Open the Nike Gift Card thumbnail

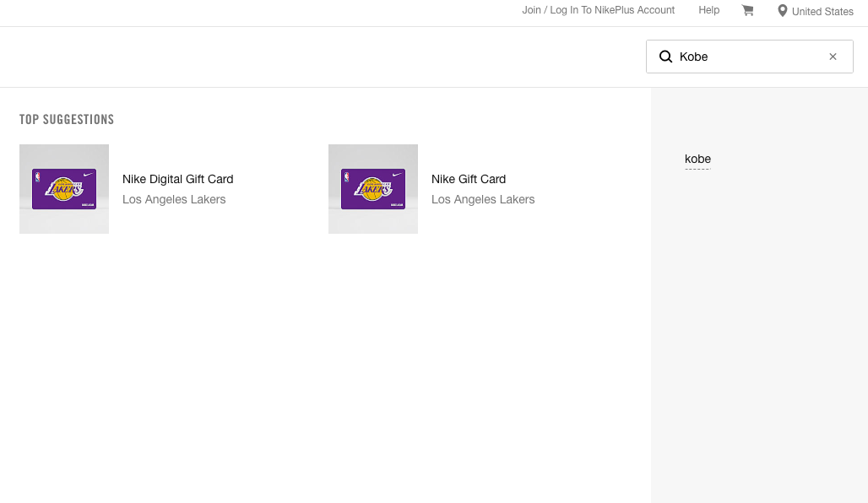point(373,189)
